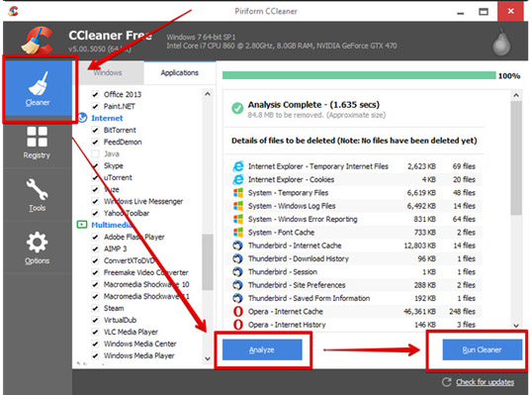Toggle the Windows Media Center checkbox
This screenshot has height=395, width=532.
[95, 344]
